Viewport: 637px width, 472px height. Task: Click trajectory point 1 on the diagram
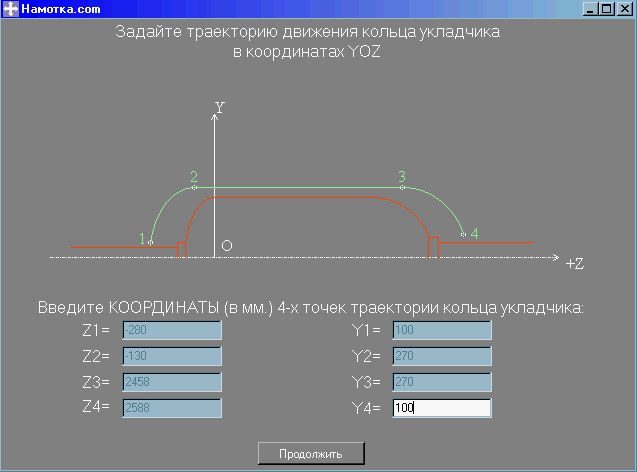(x=151, y=242)
